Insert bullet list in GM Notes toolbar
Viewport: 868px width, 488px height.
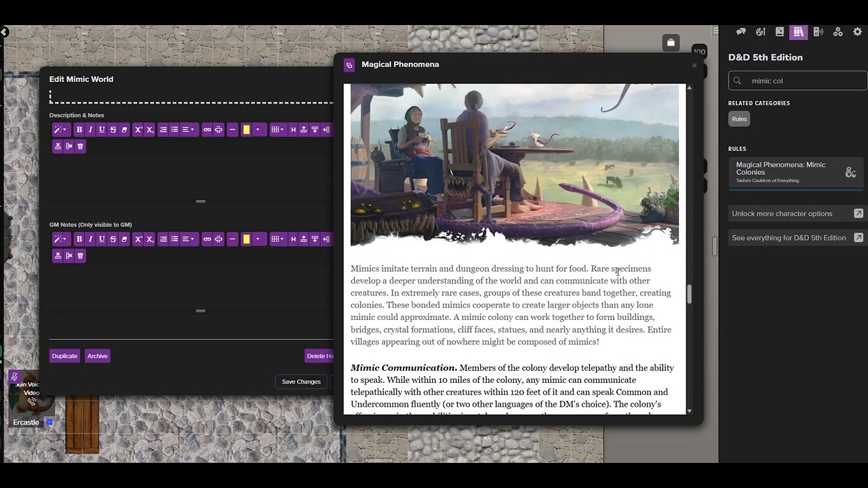[x=174, y=239]
